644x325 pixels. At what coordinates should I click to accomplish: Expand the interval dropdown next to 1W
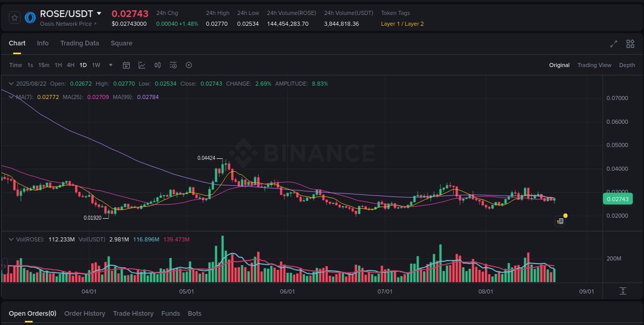[x=110, y=65]
